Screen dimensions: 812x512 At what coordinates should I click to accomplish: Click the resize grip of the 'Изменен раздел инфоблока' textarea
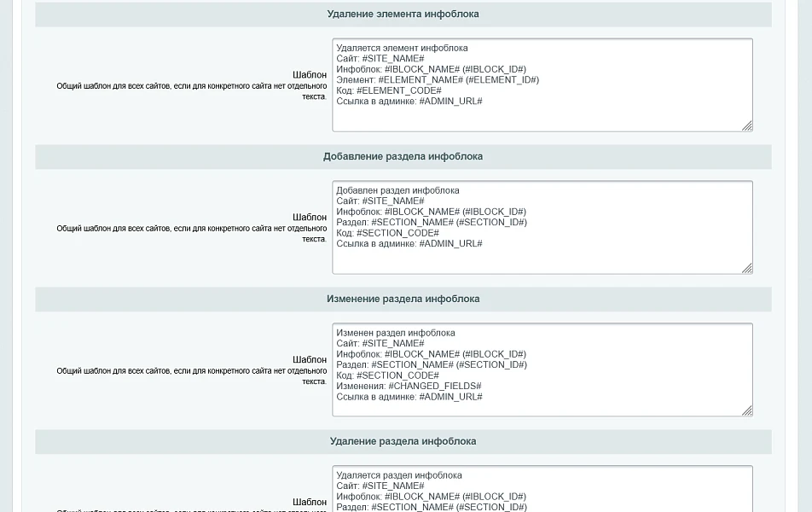click(747, 411)
